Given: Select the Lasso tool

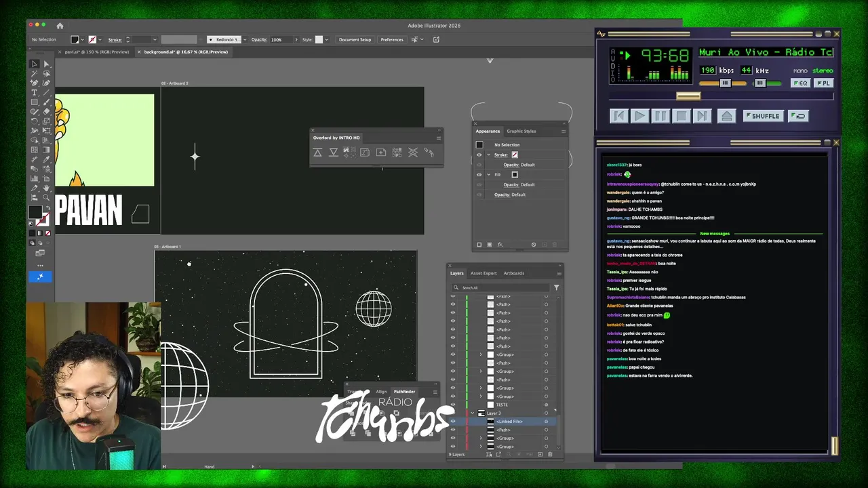Looking at the screenshot, I should [46, 73].
